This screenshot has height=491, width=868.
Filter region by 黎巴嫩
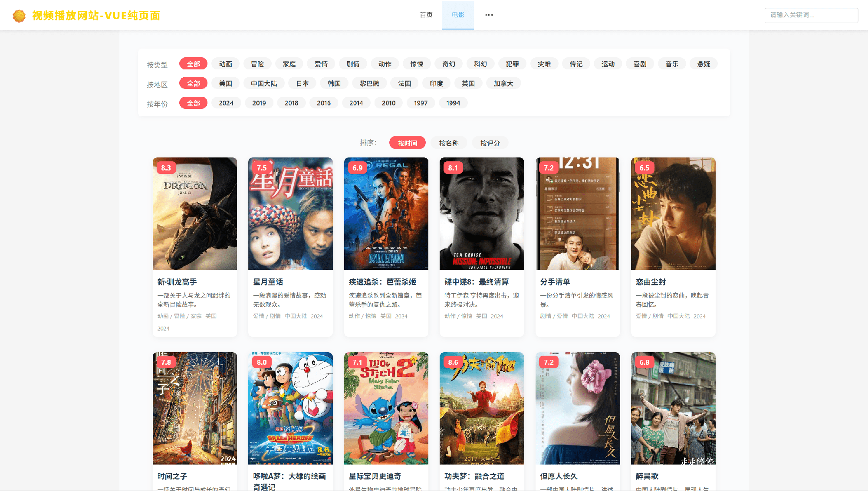point(370,83)
